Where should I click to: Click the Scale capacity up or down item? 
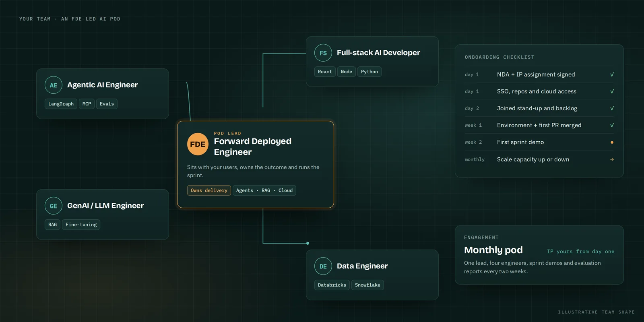pyautogui.click(x=533, y=159)
